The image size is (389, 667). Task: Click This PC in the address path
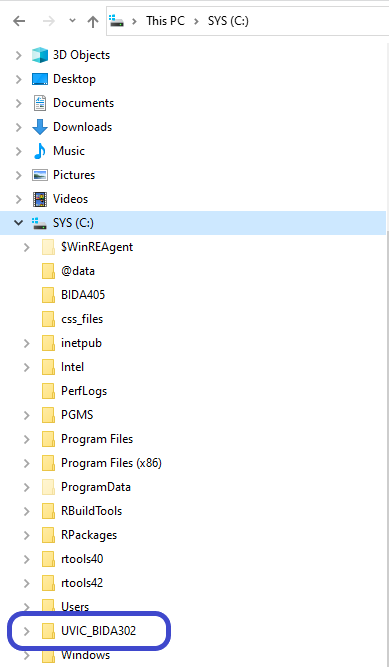(166, 21)
